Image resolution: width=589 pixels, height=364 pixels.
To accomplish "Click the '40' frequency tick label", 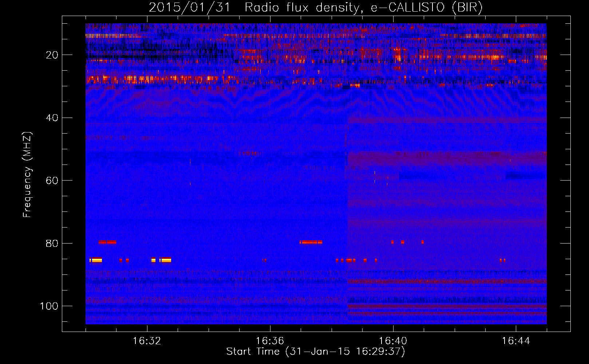I will pyautogui.click(x=52, y=118).
